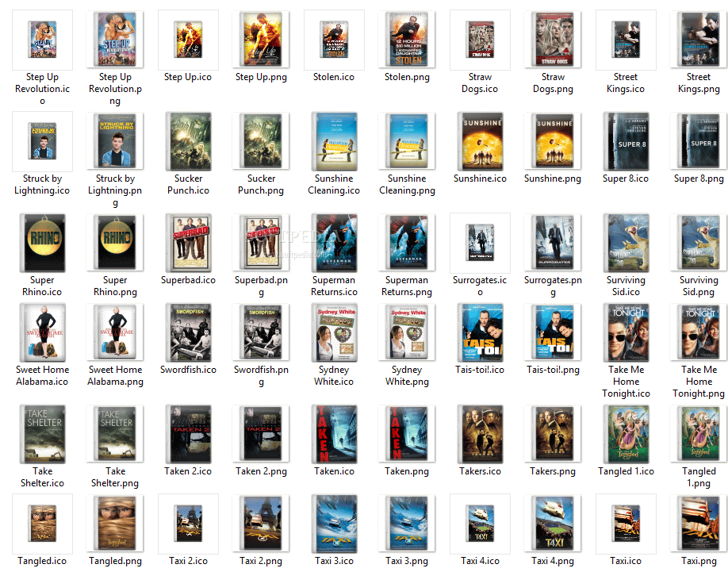
Task: Select the Stolen.png movie icon
Action: pyautogui.click(x=407, y=40)
